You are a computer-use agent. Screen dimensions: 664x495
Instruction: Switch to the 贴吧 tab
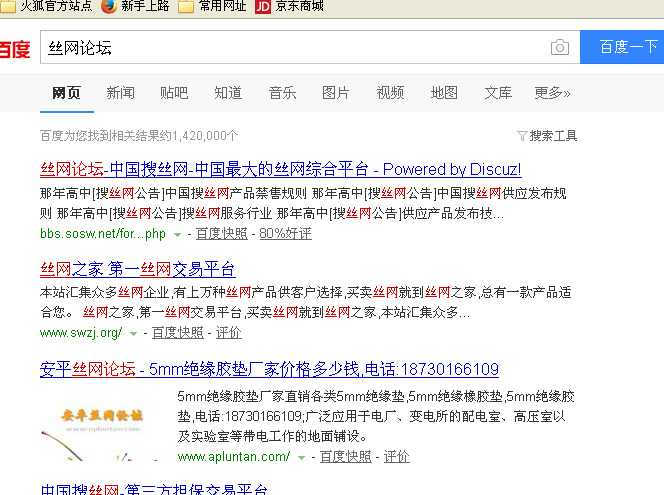174,93
